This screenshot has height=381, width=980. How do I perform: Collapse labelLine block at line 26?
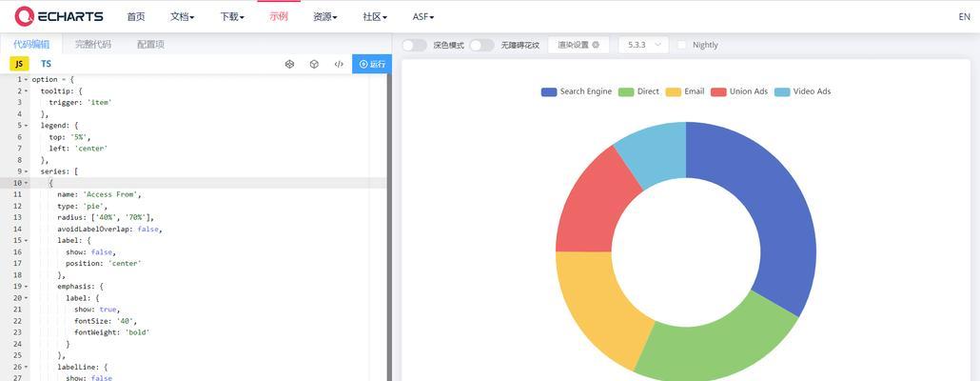point(26,368)
